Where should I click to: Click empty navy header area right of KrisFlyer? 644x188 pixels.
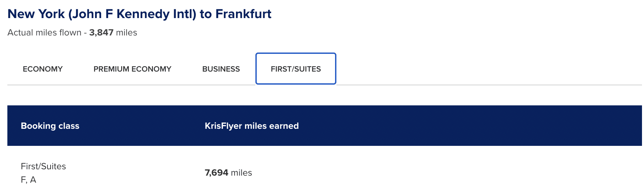coord(469,126)
